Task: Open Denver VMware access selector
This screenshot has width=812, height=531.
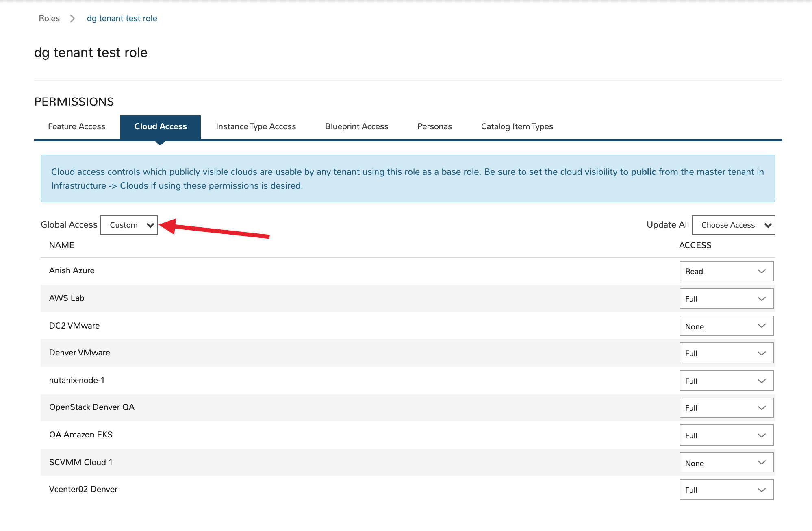Action: click(726, 353)
